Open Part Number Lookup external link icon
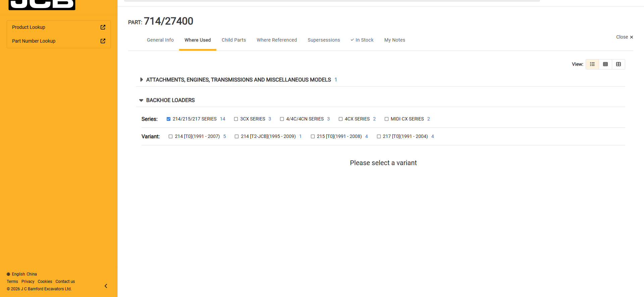Screen dimensions: 644x297 (x=103, y=41)
